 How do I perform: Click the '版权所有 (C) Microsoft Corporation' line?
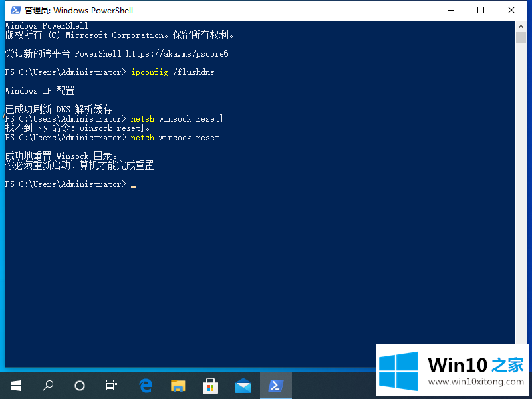click(x=119, y=35)
